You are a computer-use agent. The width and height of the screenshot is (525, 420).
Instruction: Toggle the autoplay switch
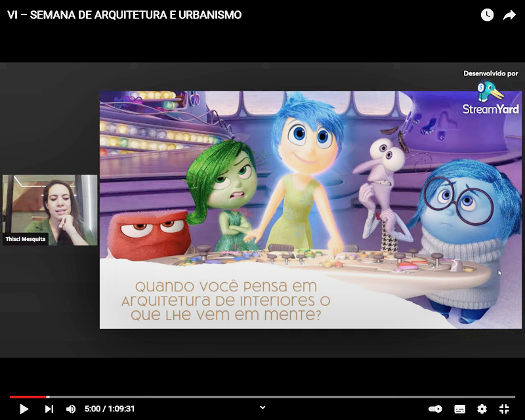435,409
